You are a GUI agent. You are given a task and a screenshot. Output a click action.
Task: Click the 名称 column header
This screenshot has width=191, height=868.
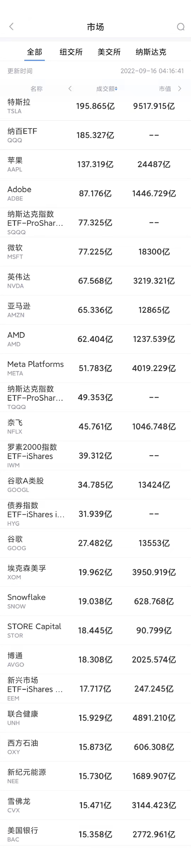tap(36, 89)
